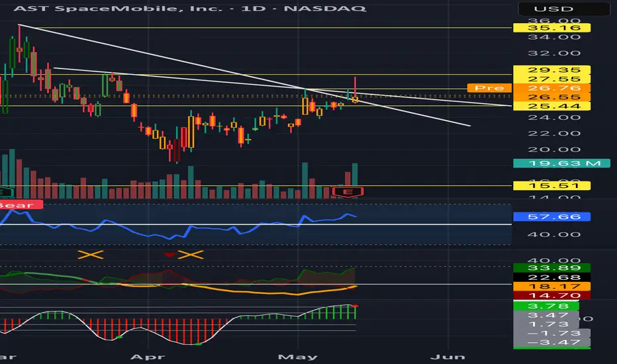Click the orange 18.17 indicator label
Viewport: 617px width, 364px height.
point(551,286)
